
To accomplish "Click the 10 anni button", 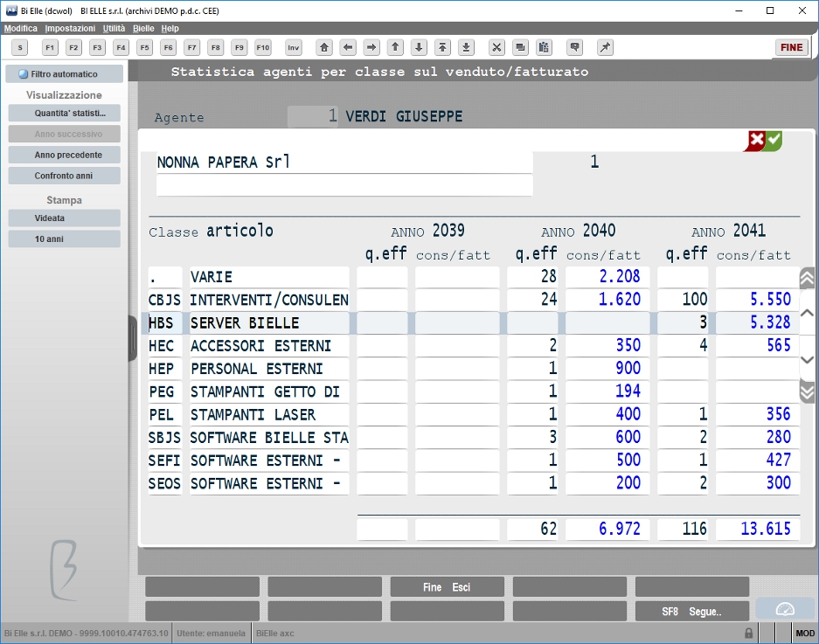I will 65,239.
